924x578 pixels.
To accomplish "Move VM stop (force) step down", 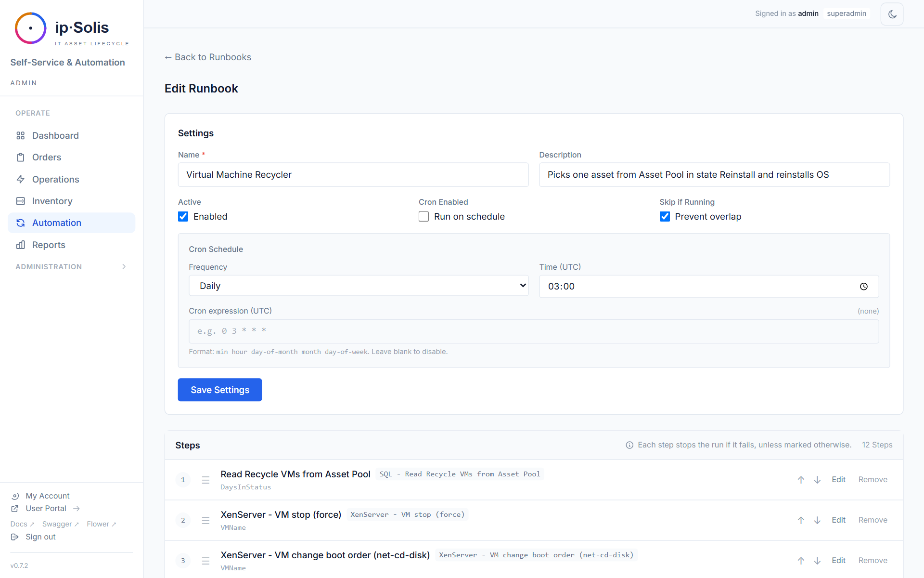I will point(817,520).
